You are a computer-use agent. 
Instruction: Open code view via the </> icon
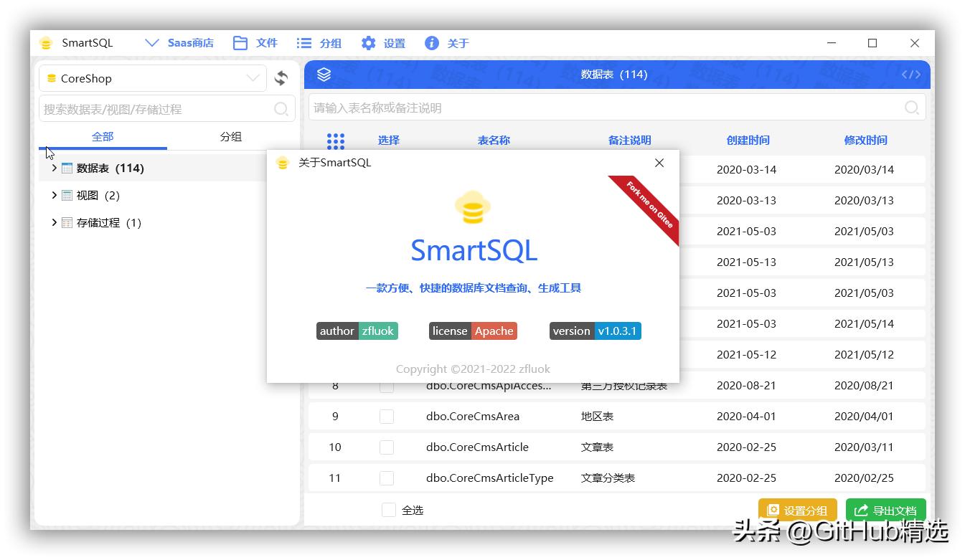pyautogui.click(x=910, y=74)
